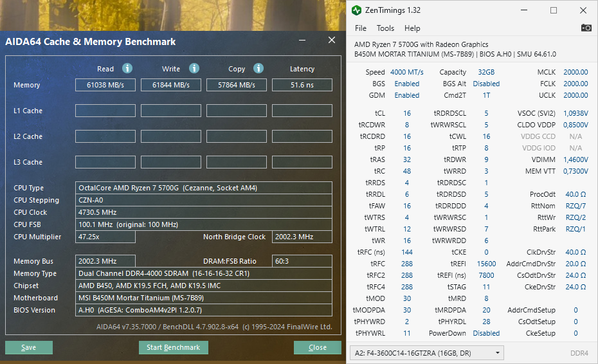598x364 pixels.
Task: Click the Chipset AMD B450 field
Action: [204, 286]
